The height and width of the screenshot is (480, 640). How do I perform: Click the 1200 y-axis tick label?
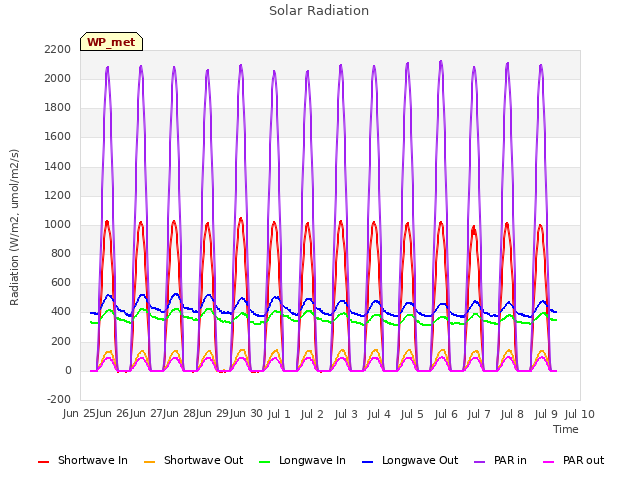(x=58, y=196)
